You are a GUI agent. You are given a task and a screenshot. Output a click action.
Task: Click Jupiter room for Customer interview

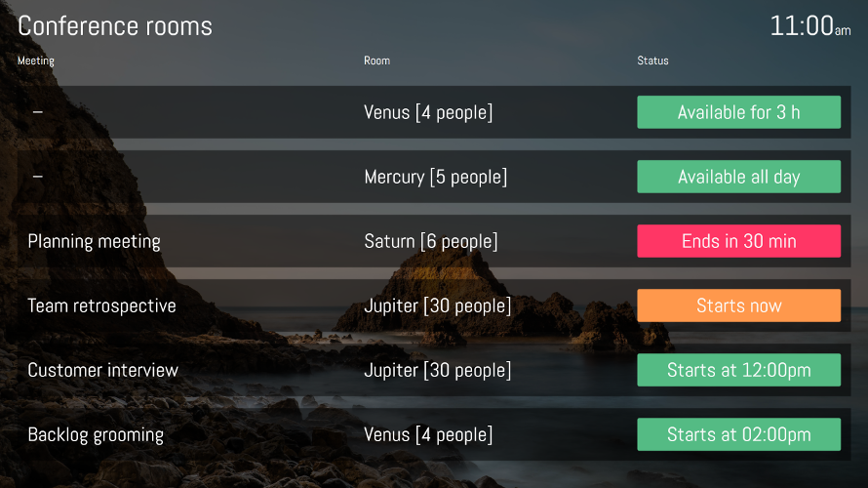[437, 370]
